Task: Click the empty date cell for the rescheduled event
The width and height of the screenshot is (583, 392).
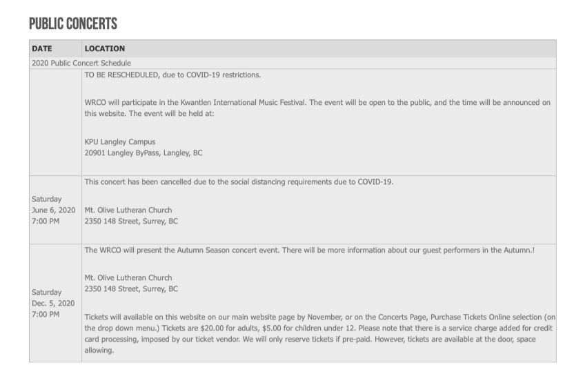Action: coord(55,122)
